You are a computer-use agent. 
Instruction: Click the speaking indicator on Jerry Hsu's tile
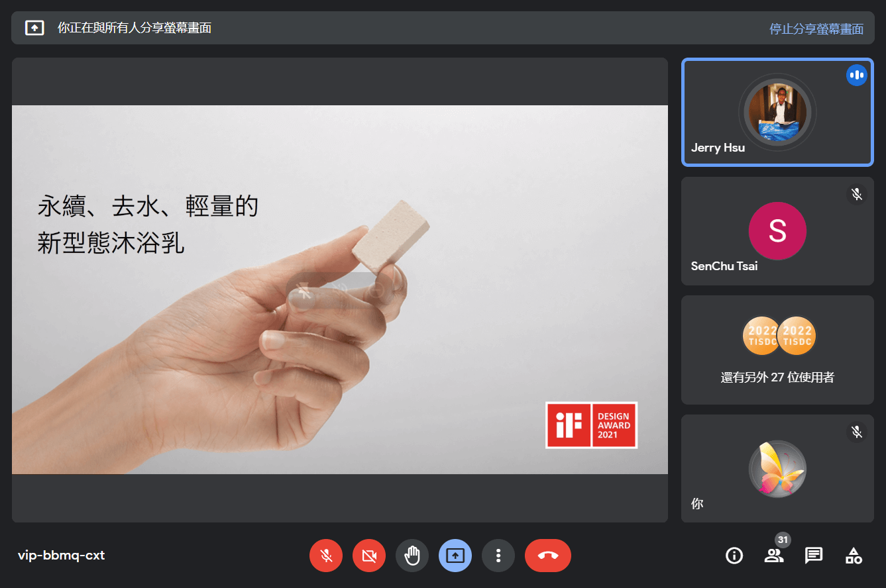(x=856, y=75)
